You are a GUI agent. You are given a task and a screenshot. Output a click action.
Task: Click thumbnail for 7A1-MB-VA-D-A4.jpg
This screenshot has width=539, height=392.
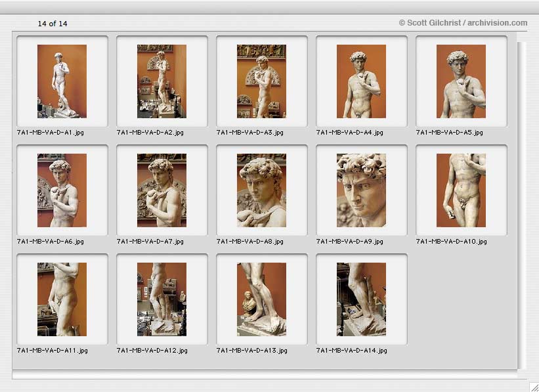point(361,81)
